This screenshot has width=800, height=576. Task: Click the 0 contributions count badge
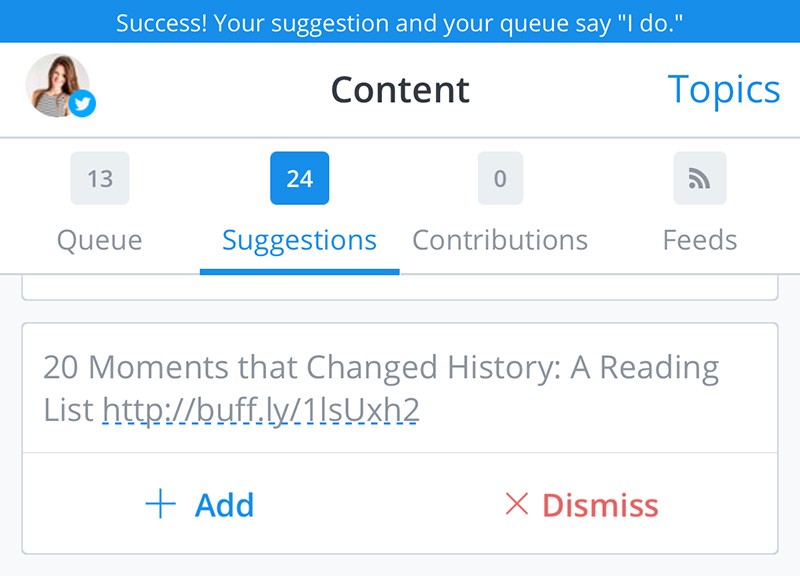(500, 178)
